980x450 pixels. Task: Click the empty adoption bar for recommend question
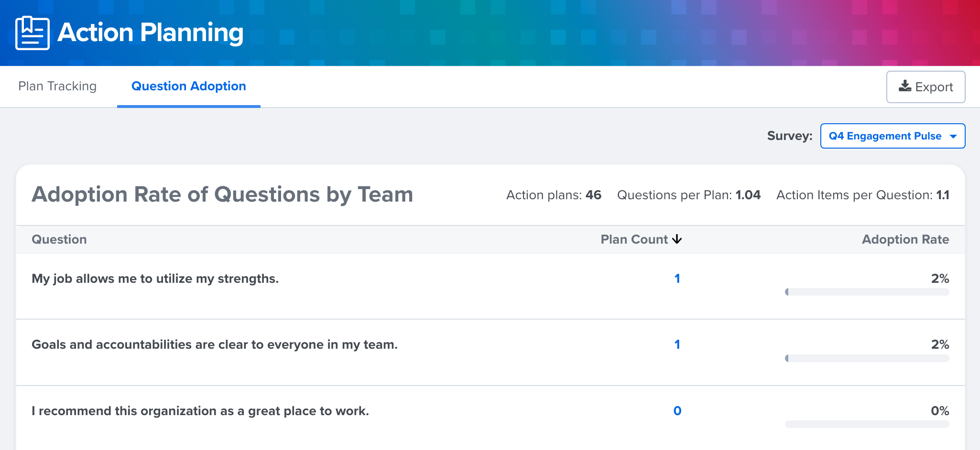click(x=868, y=423)
